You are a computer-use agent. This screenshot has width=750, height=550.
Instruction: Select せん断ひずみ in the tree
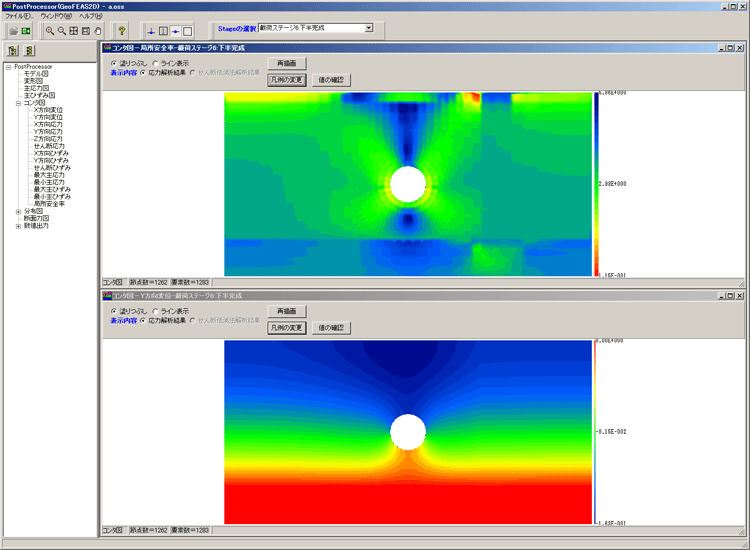(x=52, y=168)
